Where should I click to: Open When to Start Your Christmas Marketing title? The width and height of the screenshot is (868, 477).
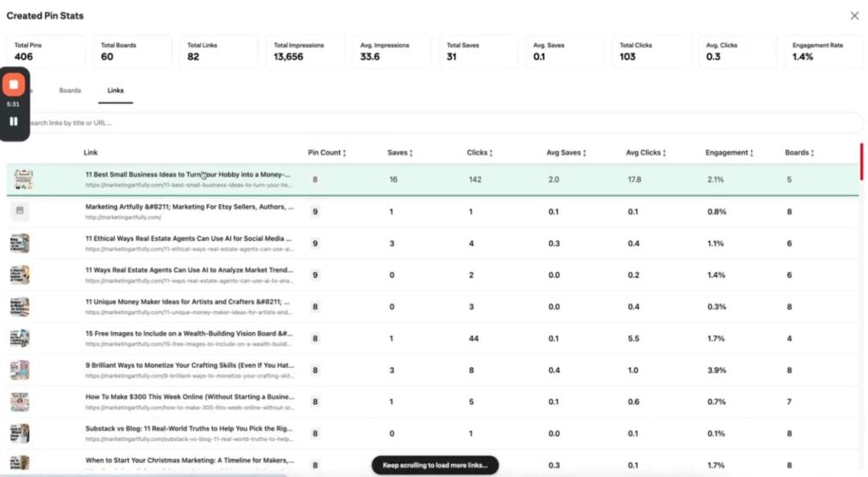(190, 460)
